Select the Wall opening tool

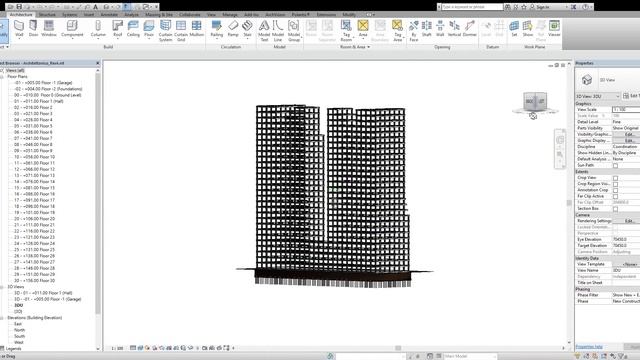coord(440,29)
